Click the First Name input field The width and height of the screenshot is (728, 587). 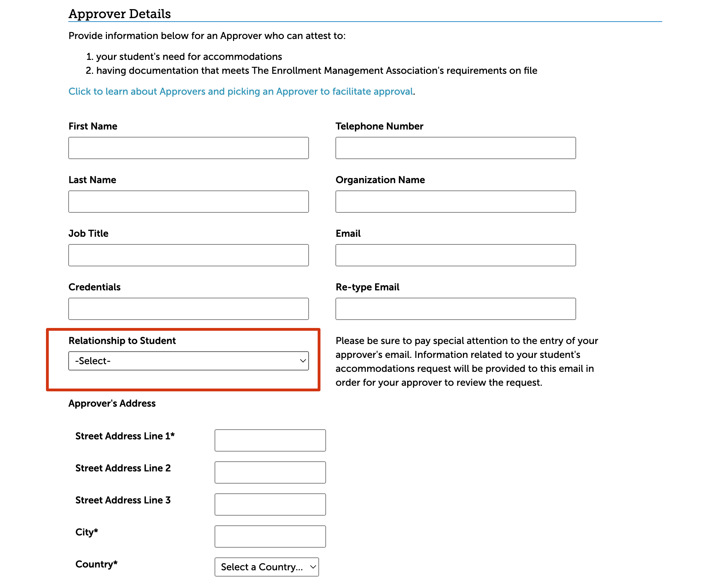188,148
